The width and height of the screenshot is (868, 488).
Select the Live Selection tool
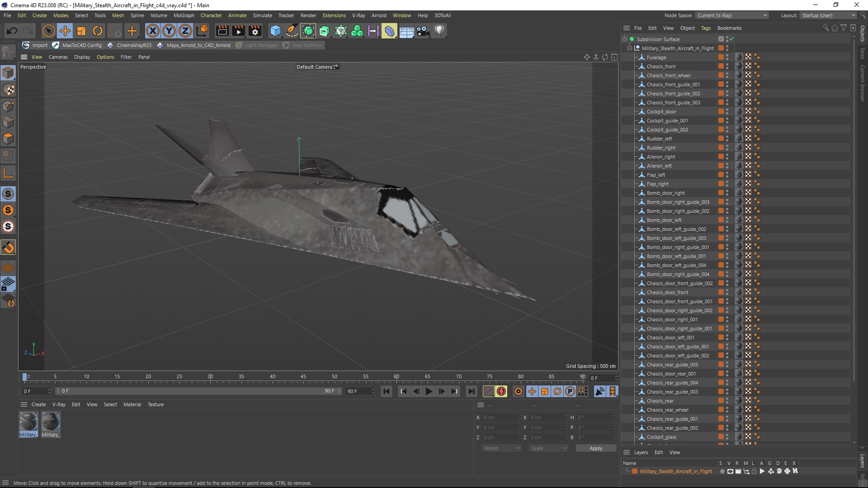point(48,31)
